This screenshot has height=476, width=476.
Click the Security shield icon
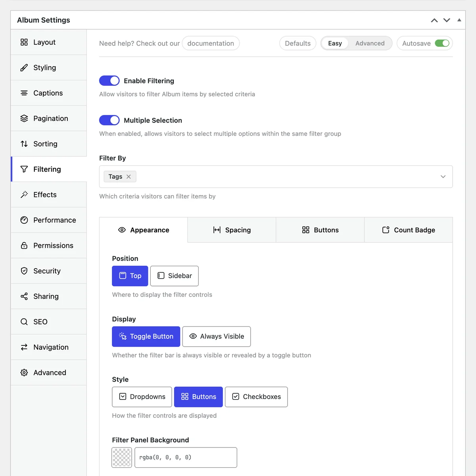[24, 271]
